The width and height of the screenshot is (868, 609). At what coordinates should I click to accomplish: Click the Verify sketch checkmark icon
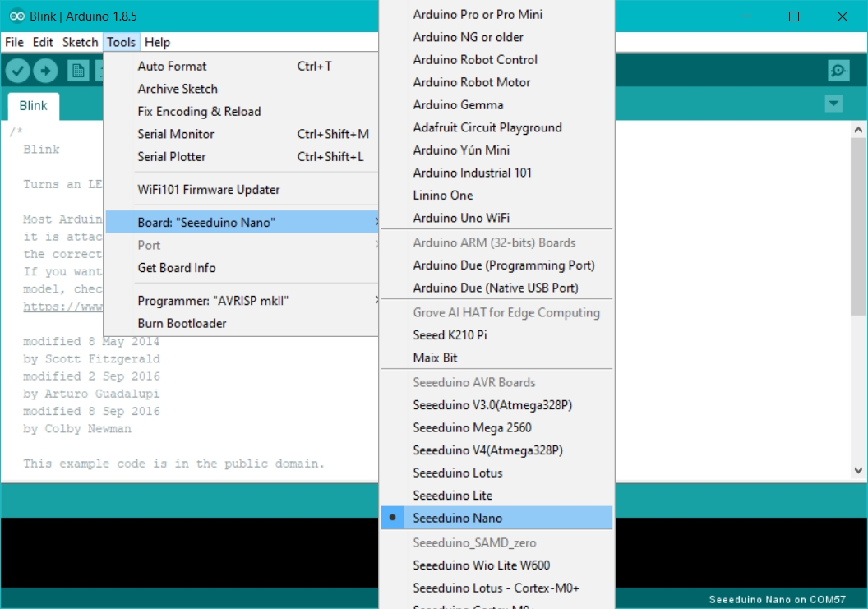click(17, 72)
